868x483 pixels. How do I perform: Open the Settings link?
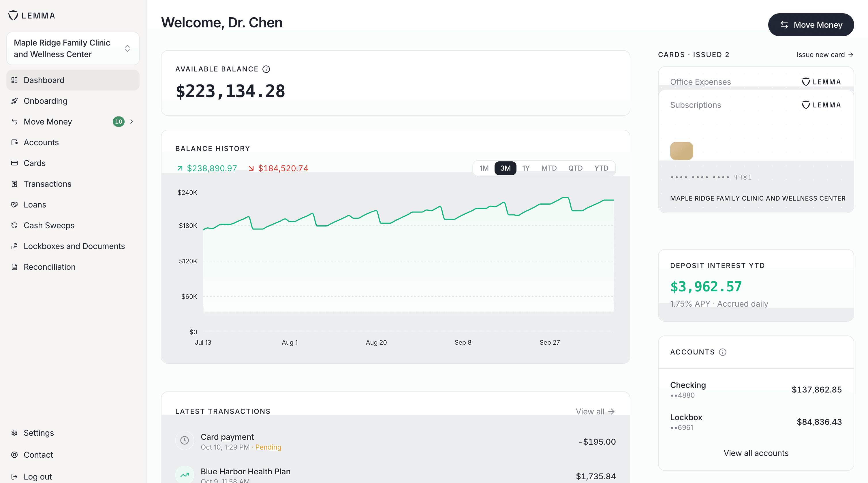[x=73, y=433]
